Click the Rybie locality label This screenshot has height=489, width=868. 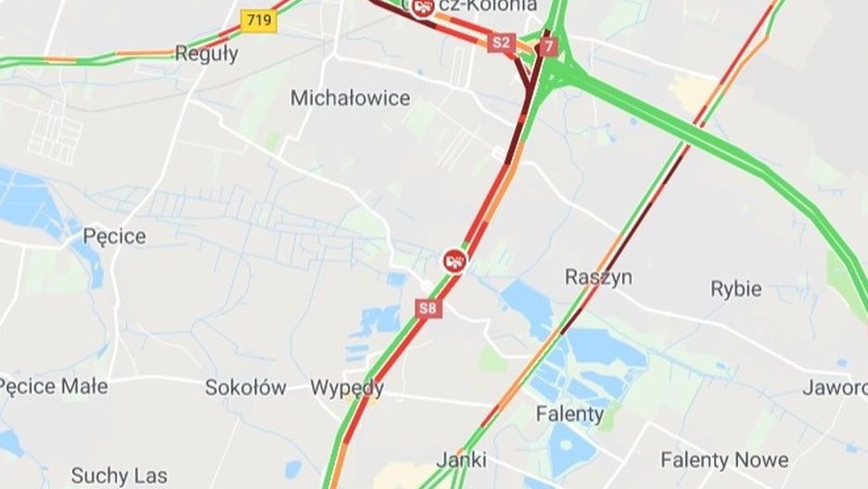(x=735, y=289)
